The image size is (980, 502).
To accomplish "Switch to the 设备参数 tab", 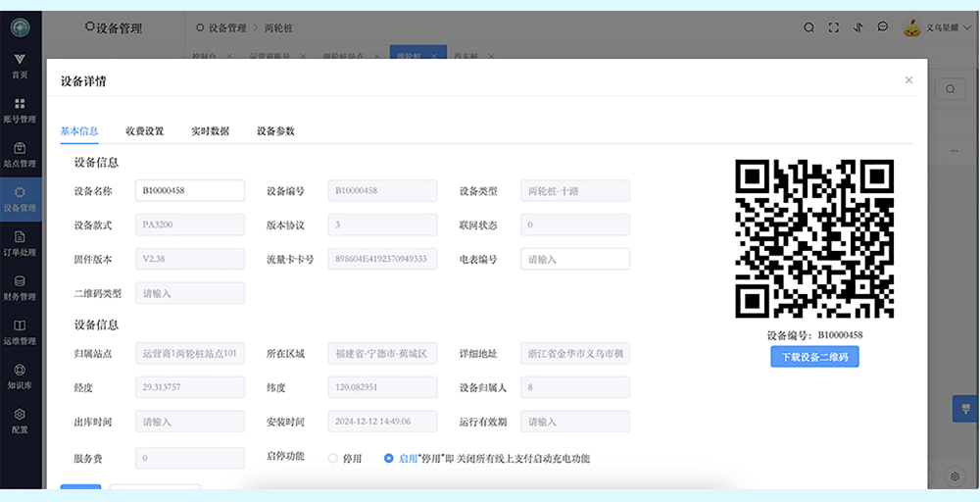I will [x=275, y=131].
